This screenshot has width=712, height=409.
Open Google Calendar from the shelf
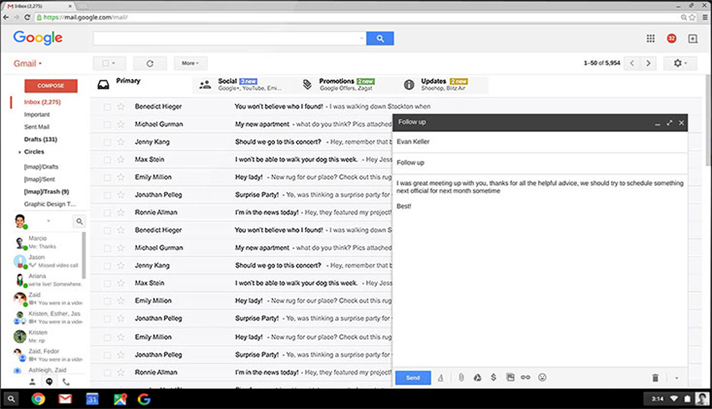point(92,399)
